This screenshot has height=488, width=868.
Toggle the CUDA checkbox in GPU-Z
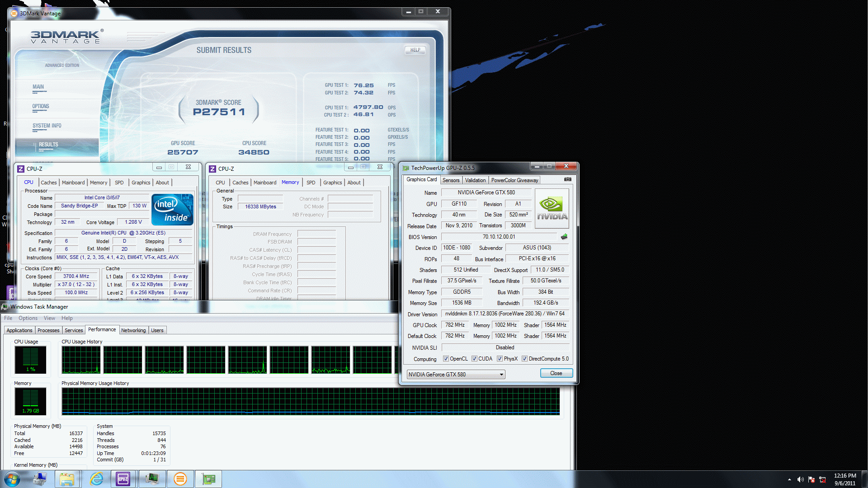click(474, 359)
